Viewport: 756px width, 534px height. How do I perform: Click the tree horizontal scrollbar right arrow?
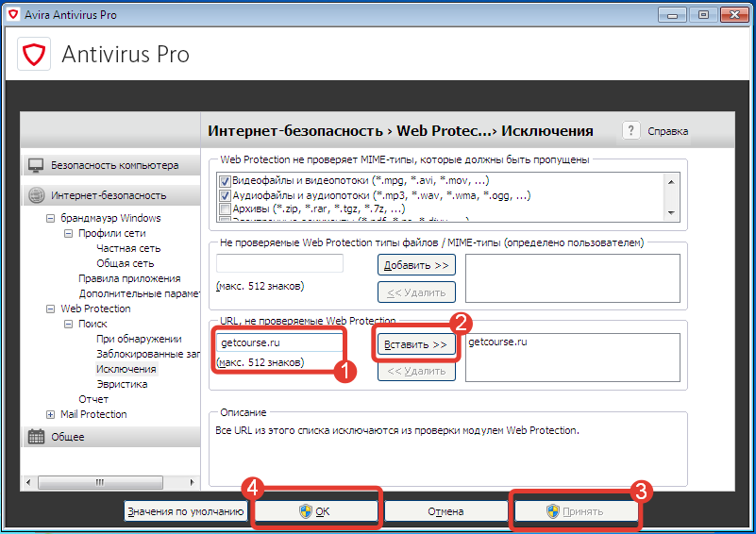point(192,482)
